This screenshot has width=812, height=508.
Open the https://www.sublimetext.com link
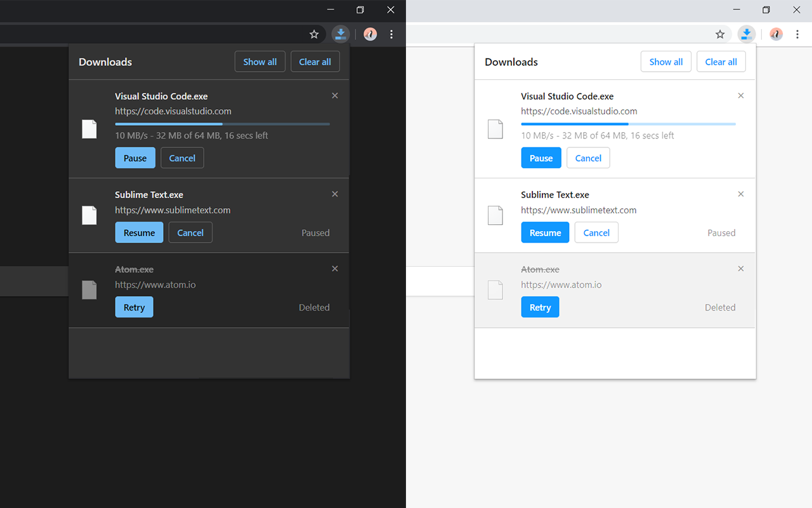(x=173, y=210)
